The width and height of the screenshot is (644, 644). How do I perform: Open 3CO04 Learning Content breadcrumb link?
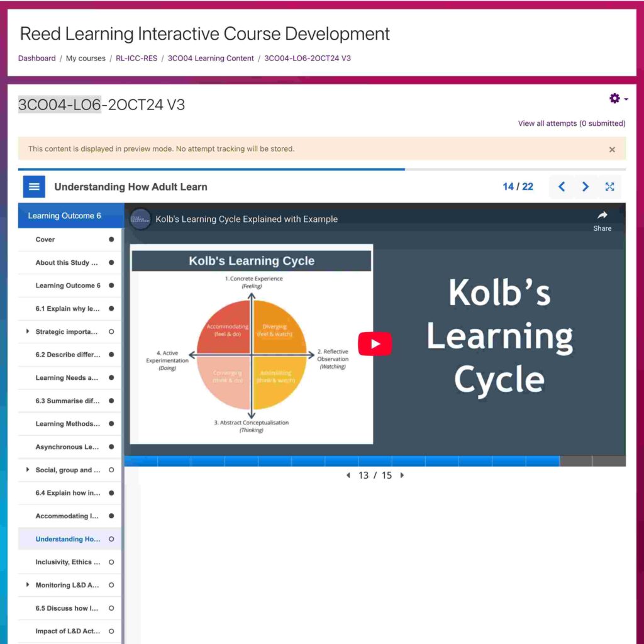tap(211, 58)
